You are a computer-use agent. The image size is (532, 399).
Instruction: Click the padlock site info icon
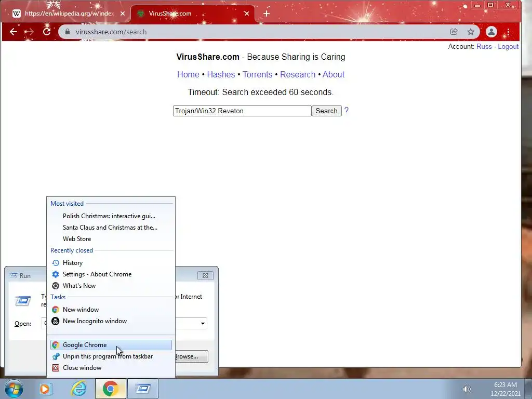click(68, 32)
